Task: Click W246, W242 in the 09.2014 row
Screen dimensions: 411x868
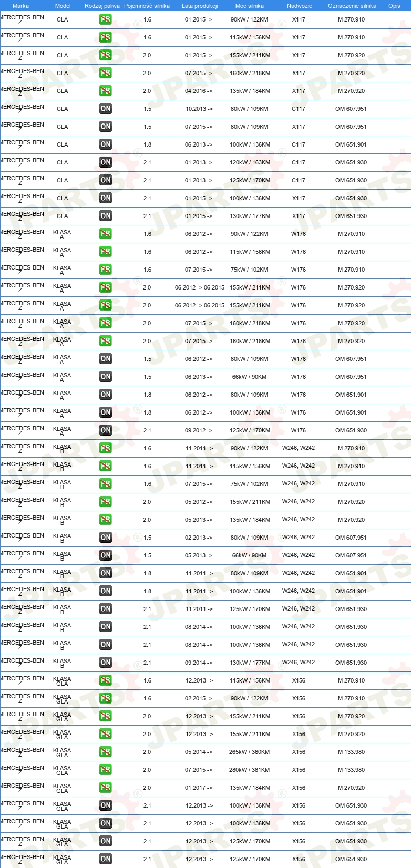Action: click(x=299, y=662)
